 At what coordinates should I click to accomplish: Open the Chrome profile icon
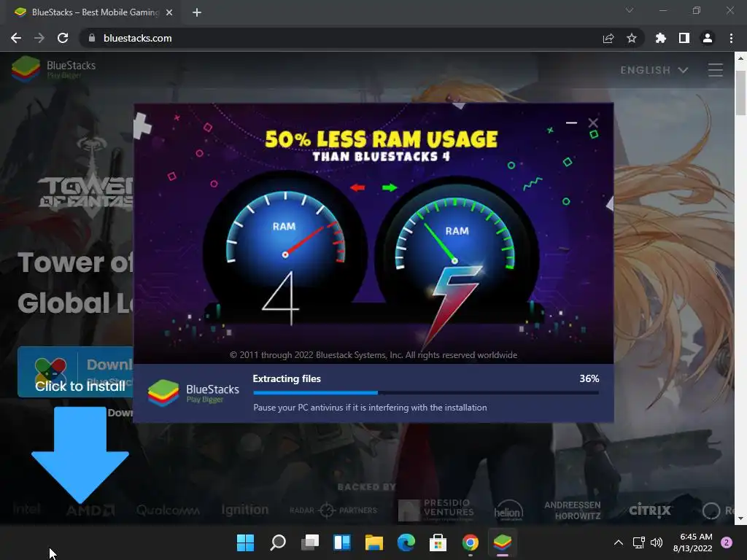[708, 38]
